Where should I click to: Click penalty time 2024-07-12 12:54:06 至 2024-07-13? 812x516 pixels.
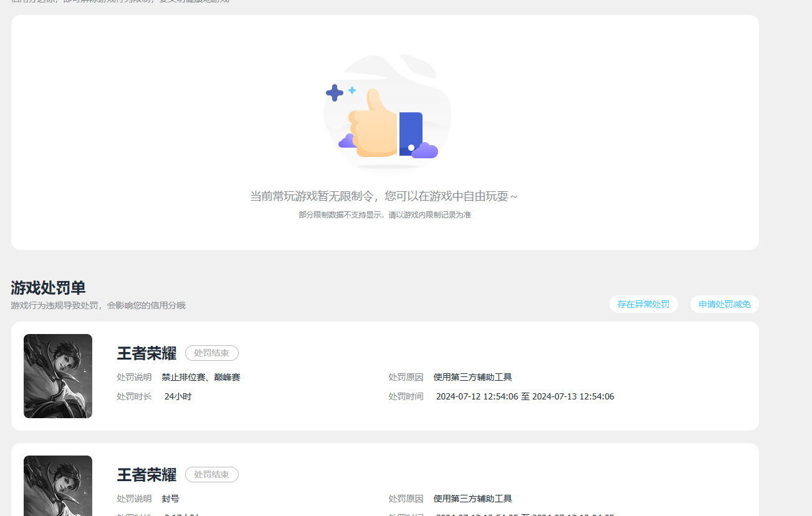pos(525,396)
